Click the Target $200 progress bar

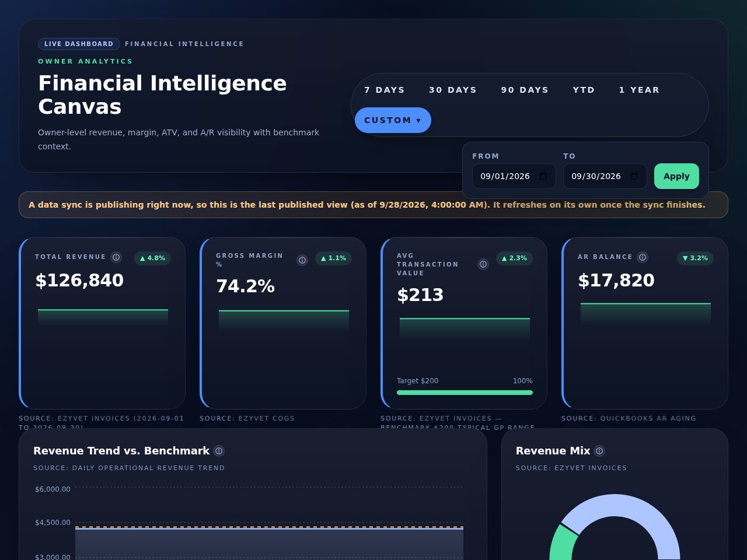pos(465,393)
